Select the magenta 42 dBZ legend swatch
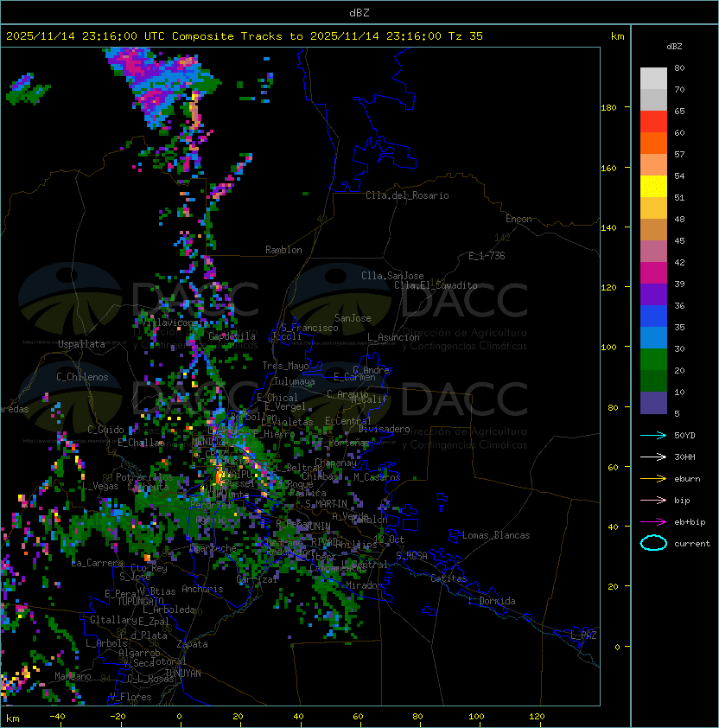Viewport: 719px width, 728px height. pyautogui.click(x=653, y=273)
